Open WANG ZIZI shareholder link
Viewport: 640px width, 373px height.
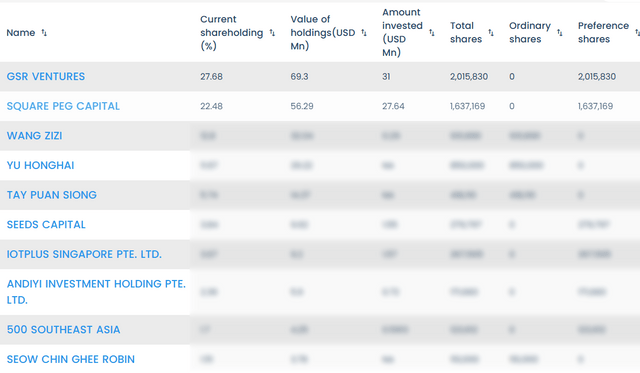click(x=34, y=135)
